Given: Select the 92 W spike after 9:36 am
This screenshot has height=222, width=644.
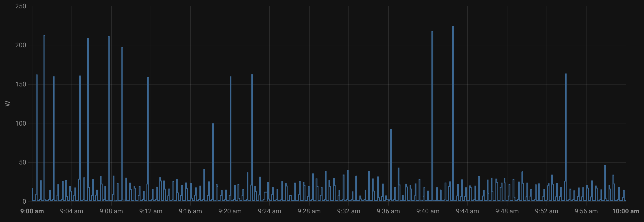Looking at the screenshot, I should tap(391, 165).
